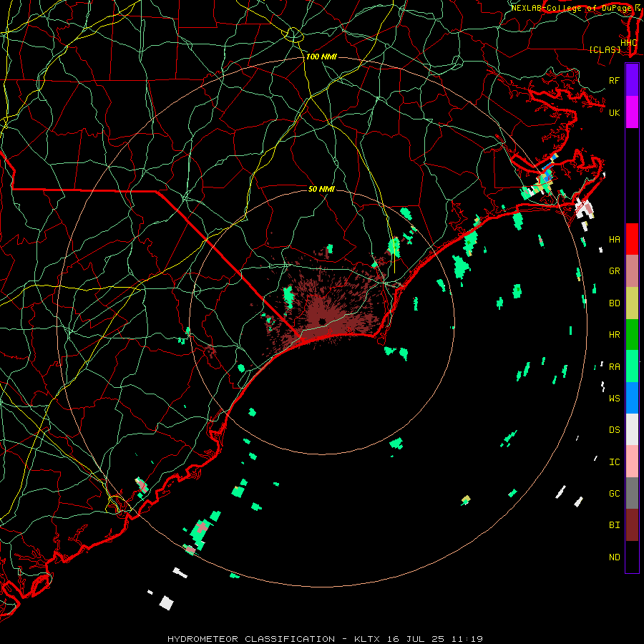
Task: Pick the dark green HR legend swatch
Action: click(632, 334)
